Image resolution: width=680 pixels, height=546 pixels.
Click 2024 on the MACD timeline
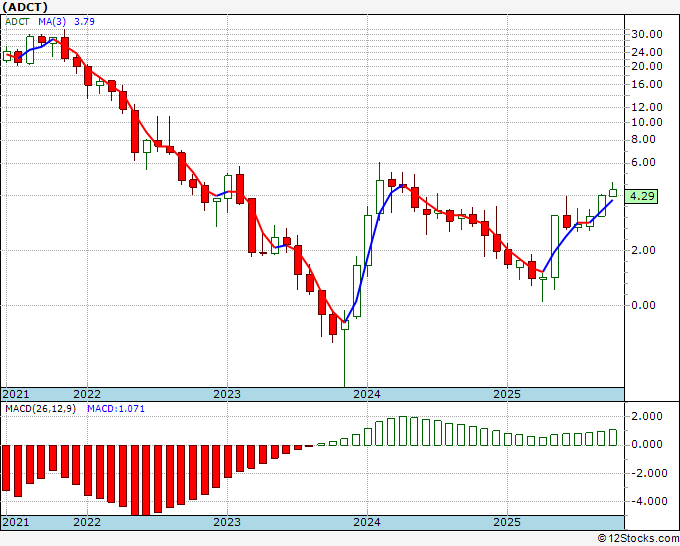click(367, 522)
